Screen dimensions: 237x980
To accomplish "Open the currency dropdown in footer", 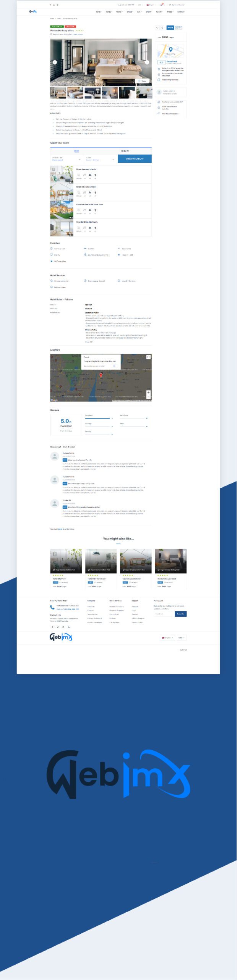I will tap(181, 637).
